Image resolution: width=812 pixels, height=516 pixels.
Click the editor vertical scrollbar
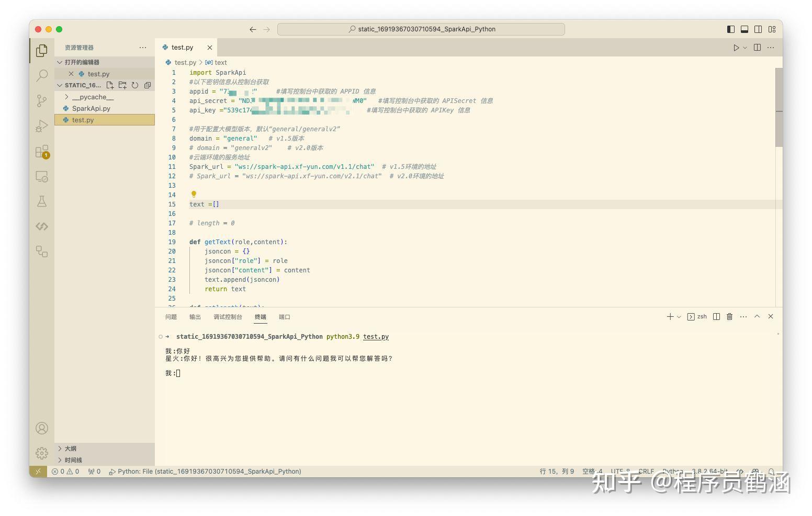779,107
